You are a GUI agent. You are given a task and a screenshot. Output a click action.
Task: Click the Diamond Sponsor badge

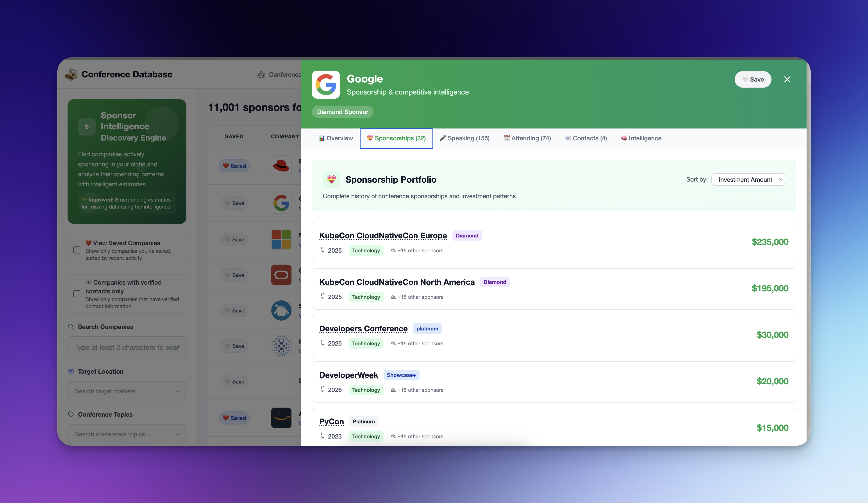342,112
